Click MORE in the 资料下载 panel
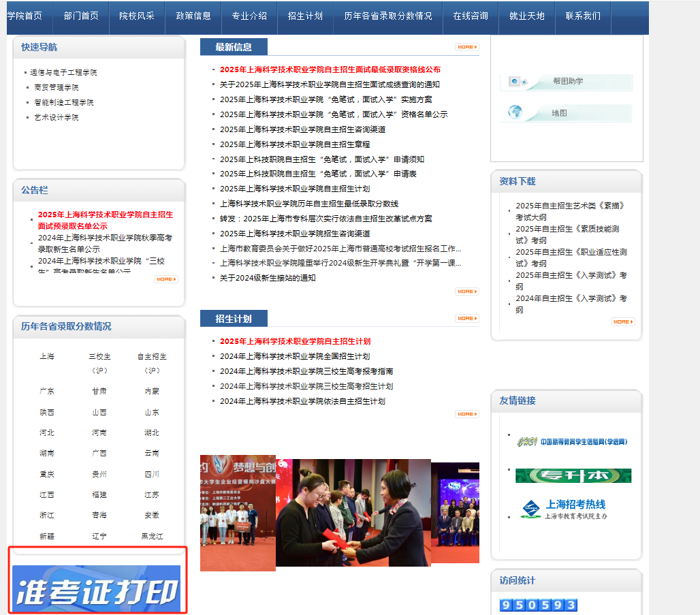Screen dimensions: 700x615 pyautogui.click(x=622, y=321)
